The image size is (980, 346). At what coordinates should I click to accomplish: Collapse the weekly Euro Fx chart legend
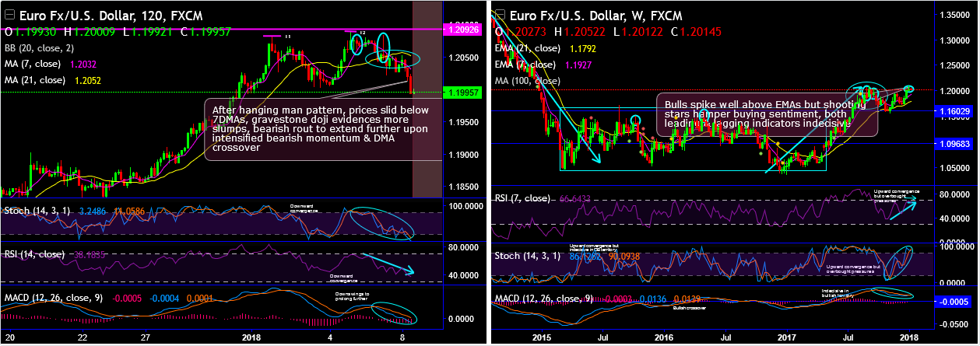pos(499,15)
